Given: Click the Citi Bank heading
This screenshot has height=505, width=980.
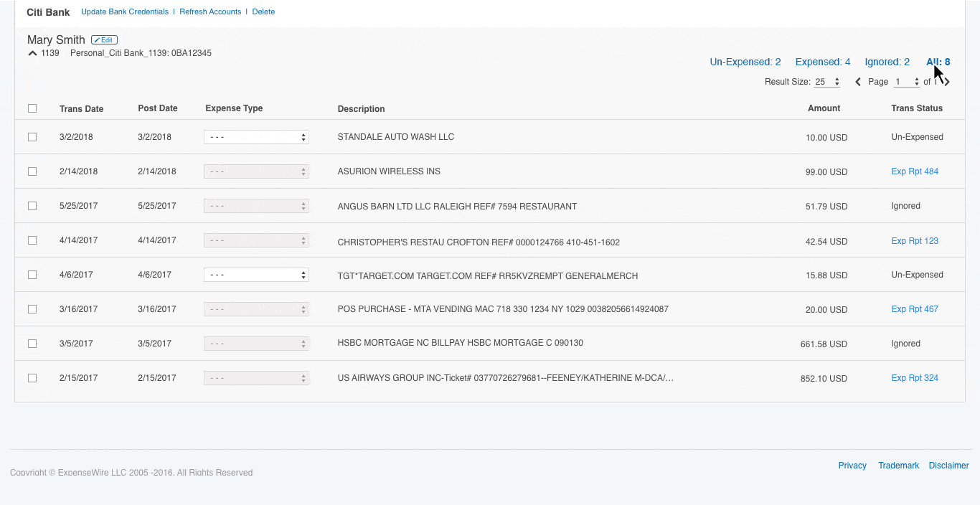Looking at the screenshot, I should (48, 12).
